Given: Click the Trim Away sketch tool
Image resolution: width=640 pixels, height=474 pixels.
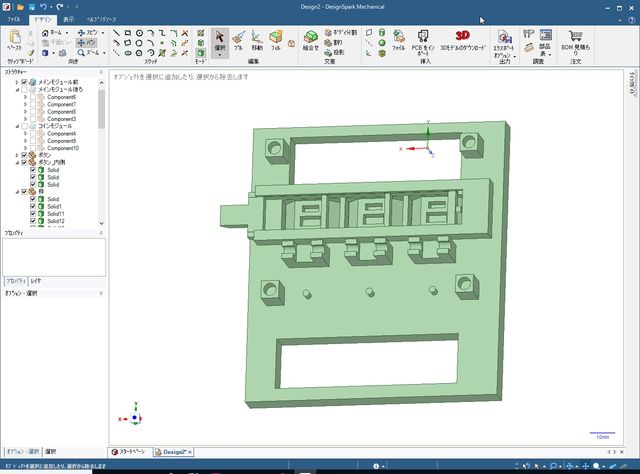Looking at the screenshot, I should [185, 33].
